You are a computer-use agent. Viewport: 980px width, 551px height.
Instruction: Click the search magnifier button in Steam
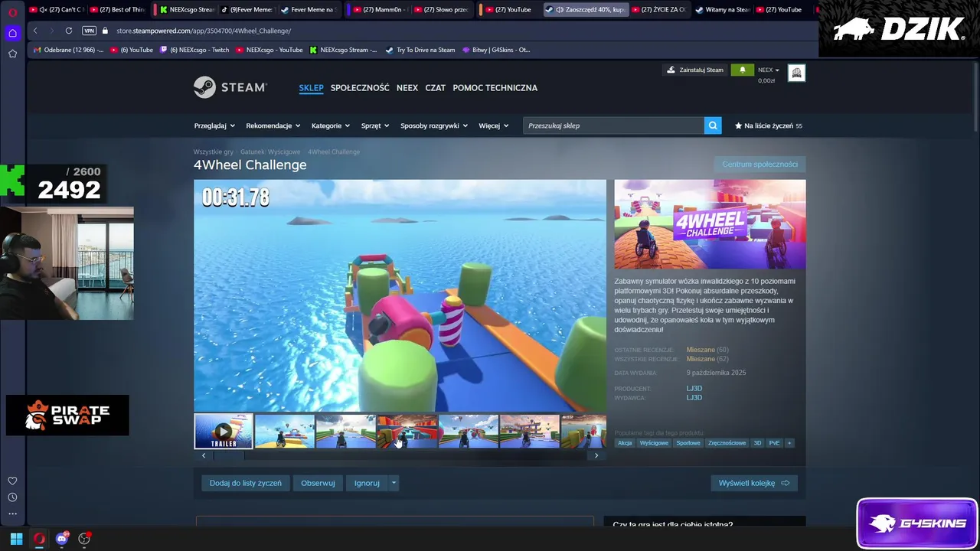[x=713, y=126]
